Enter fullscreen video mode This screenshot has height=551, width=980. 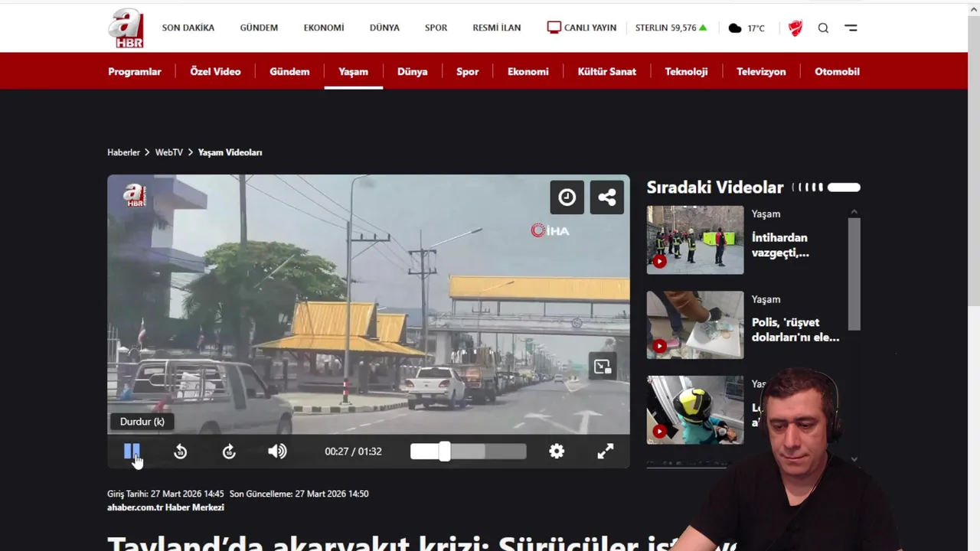606,452
